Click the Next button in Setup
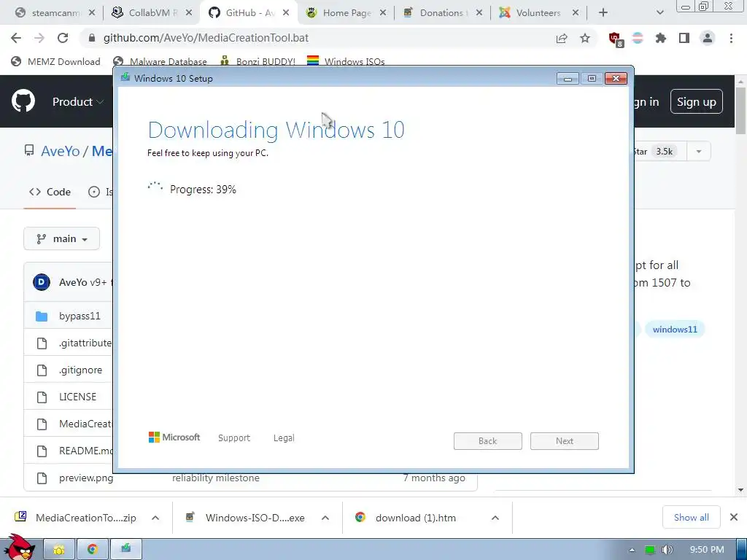747x560 pixels. [565, 441]
